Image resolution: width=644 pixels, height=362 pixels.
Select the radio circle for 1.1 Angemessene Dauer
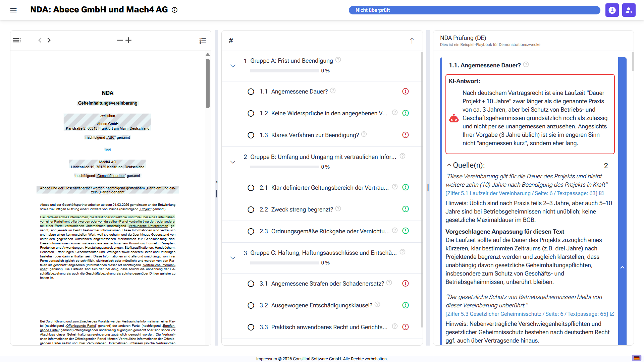251,92
